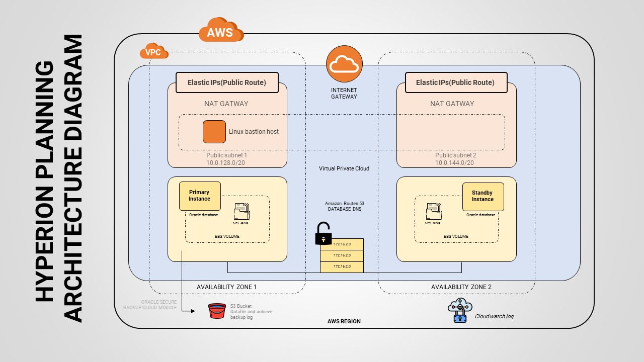This screenshot has width=644, height=362.
Task: Select Oracle database label under Standby Instance
Action: [x=481, y=215]
